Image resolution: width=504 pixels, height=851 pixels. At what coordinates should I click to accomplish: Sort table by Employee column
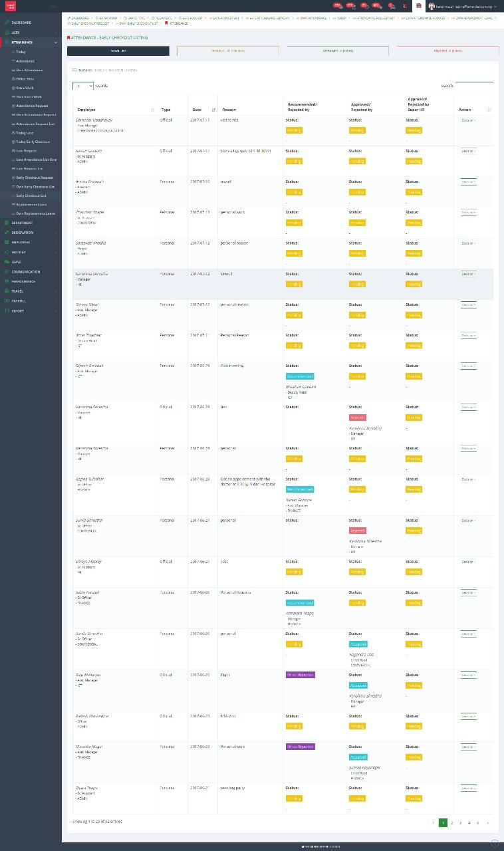(x=154, y=110)
